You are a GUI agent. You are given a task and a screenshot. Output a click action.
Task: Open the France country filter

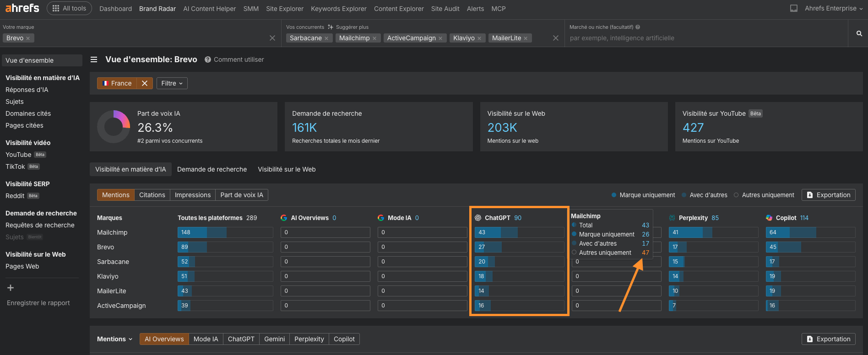tap(117, 83)
